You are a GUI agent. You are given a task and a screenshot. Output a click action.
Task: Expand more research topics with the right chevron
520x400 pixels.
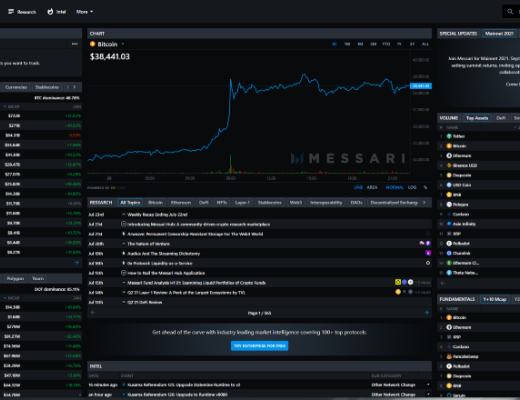tap(424, 202)
